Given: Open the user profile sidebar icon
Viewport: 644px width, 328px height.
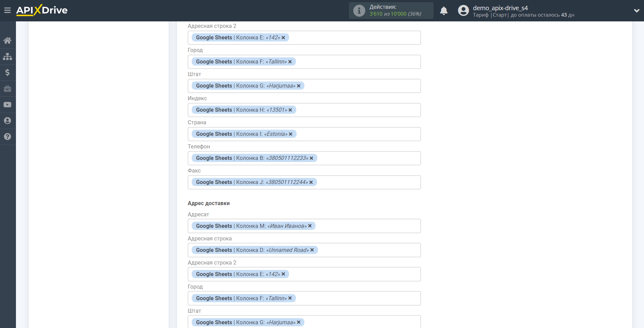Looking at the screenshot, I should click(x=7, y=121).
